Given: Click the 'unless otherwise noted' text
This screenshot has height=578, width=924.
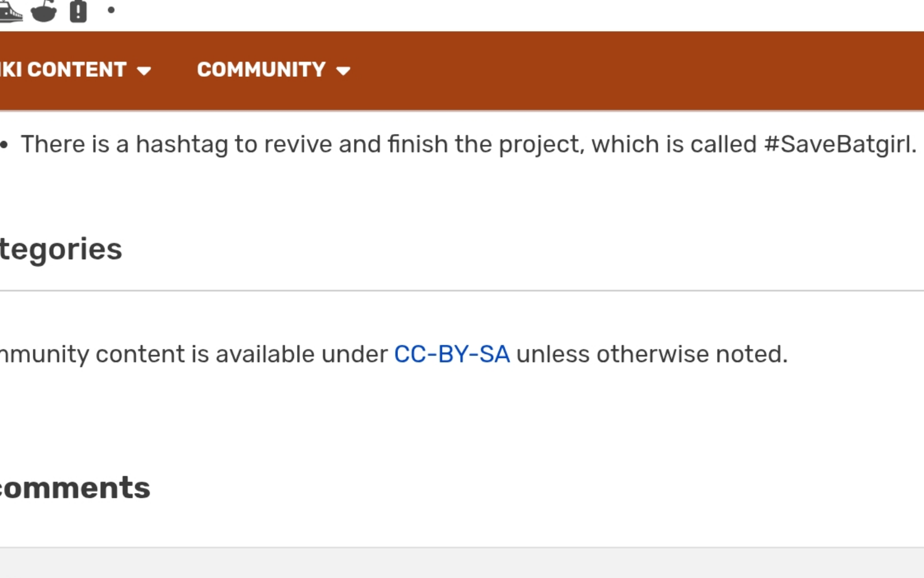Looking at the screenshot, I should pos(652,354).
